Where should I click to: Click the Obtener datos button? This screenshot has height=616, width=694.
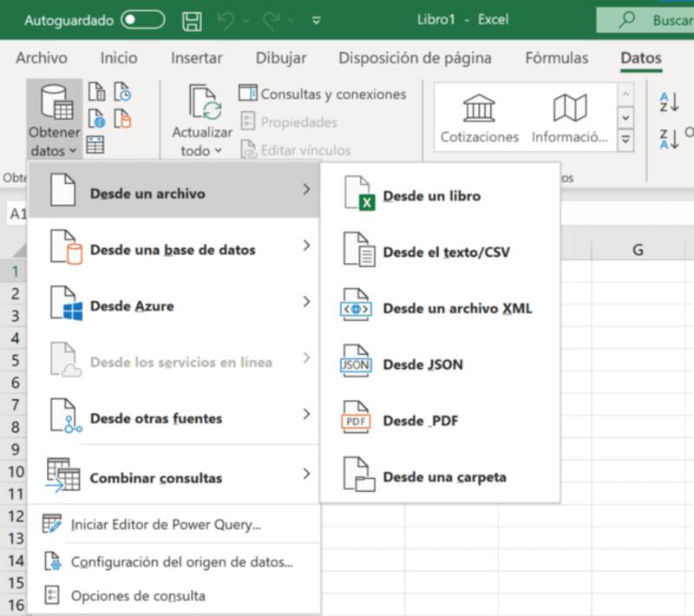pos(54,120)
